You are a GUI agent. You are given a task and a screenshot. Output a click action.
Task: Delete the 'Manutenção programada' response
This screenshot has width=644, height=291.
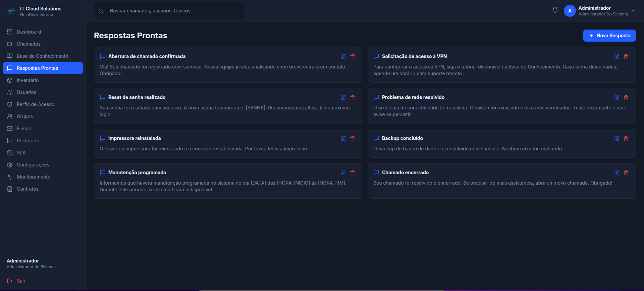tap(353, 173)
